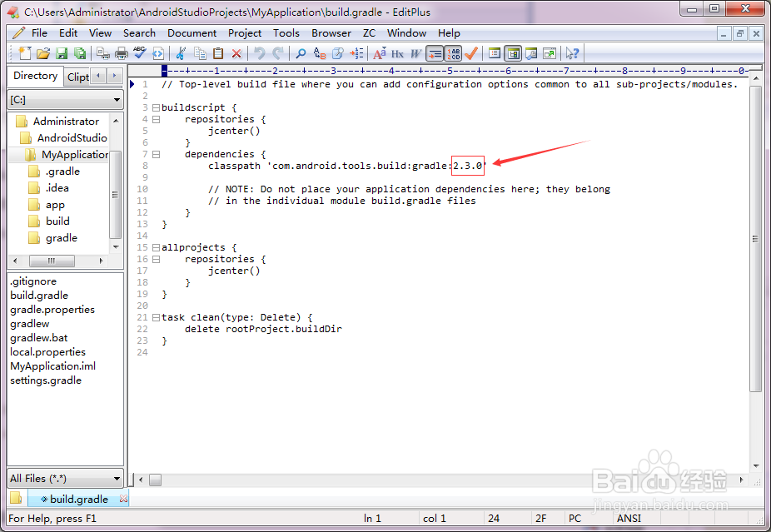Viewport: 771px width, 532px height.
Task: Open the Tools menu
Action: pos(286,33)
